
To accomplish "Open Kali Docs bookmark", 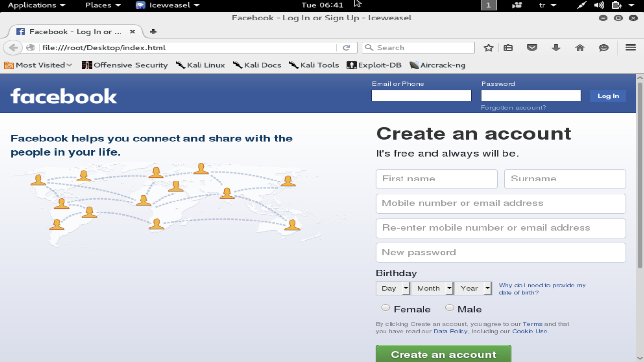I will coord(257,65).
